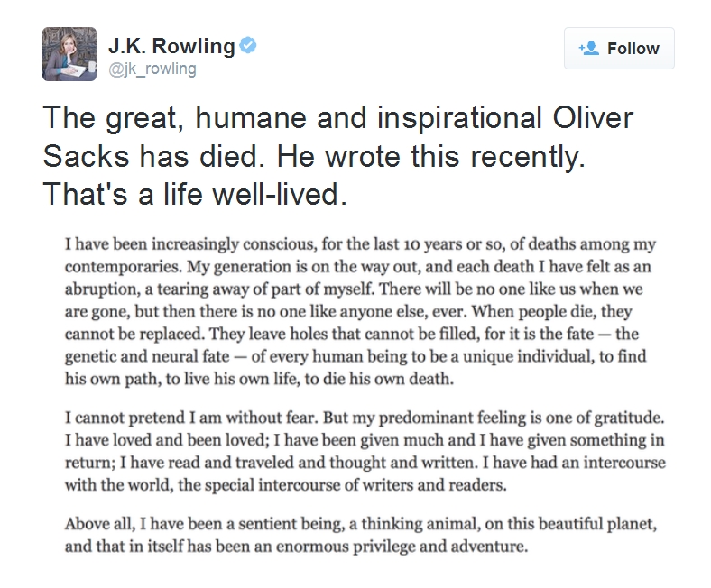The width and height of the screenshot is (711, 588).
Task: Click "When people die, they" in excerpt
Action: [552, 311]
